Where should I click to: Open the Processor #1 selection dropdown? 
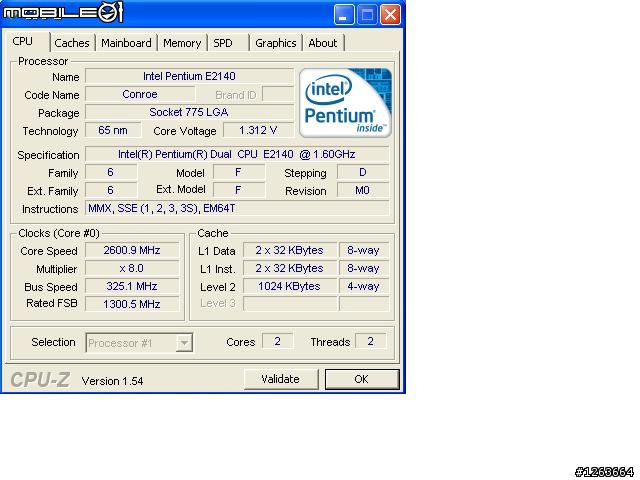click(139, 342)
